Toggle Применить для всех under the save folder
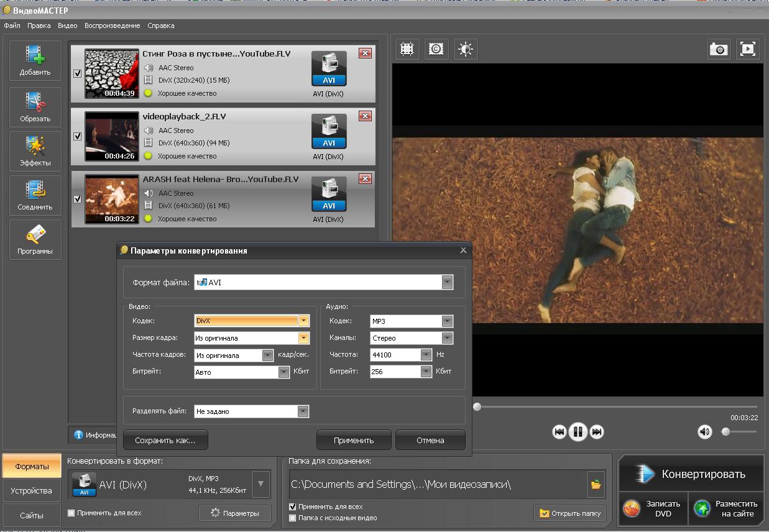Screen dimensions: 769x532 (x=293, y=507)
